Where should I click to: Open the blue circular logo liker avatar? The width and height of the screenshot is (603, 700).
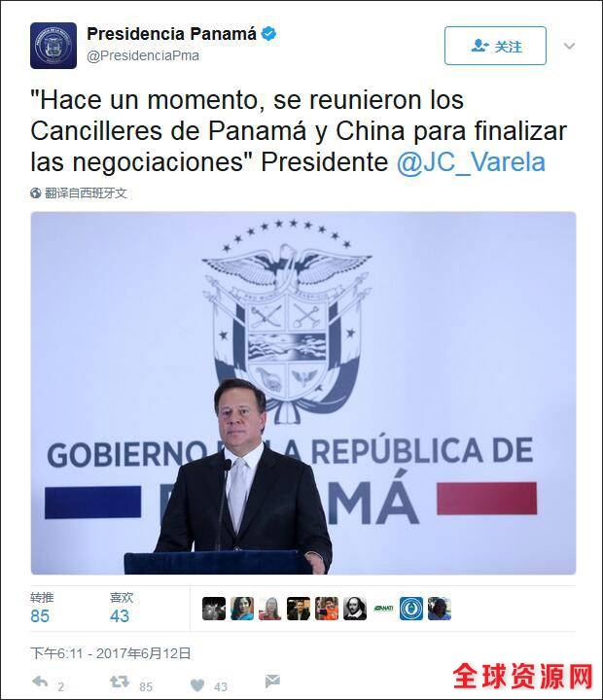coord(411,608)
